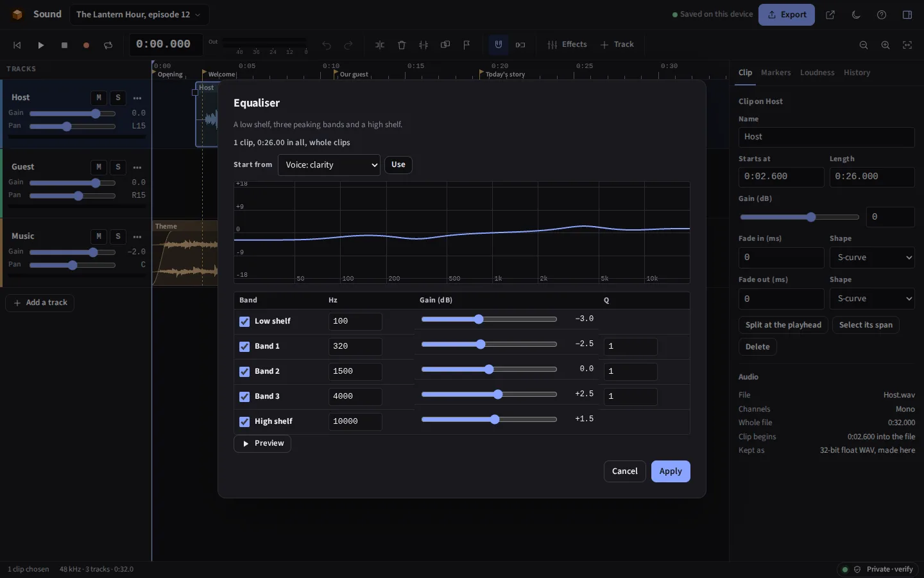Cancel the Equaliser dialog
Screen dimensions: 924x578
(x=625, y=471)
